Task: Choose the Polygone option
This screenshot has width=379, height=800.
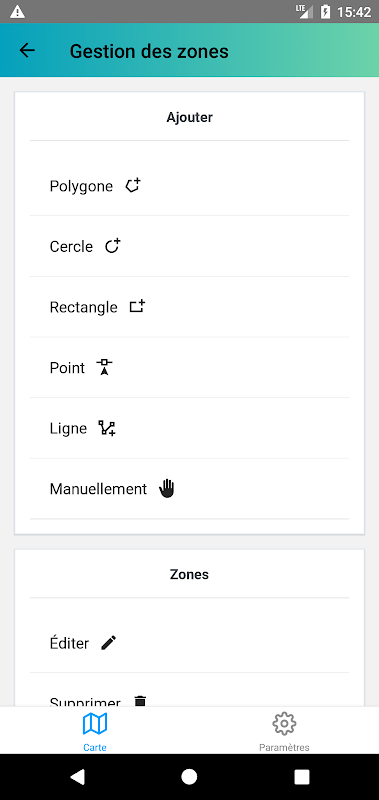Action: pos(189,186)
